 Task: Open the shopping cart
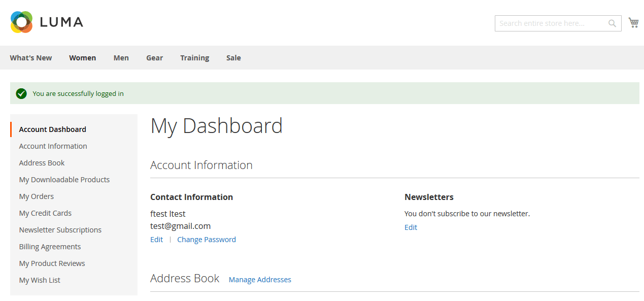click(633, 23)
